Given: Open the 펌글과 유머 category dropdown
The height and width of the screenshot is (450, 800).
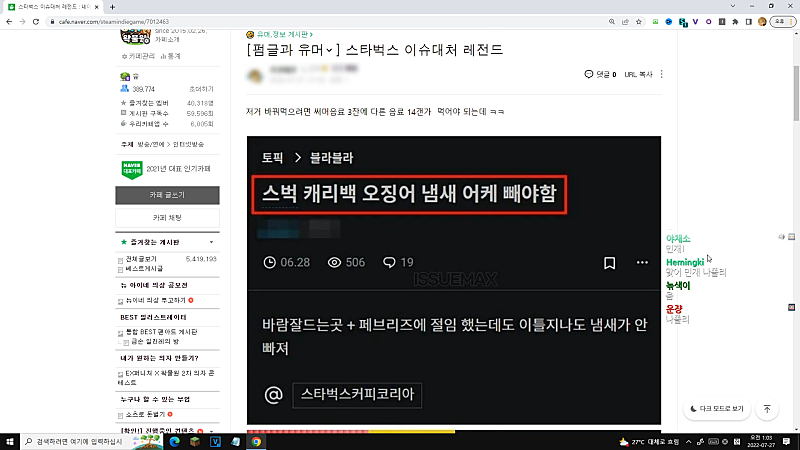Looking at the screenshot, I should pos(292,50).
